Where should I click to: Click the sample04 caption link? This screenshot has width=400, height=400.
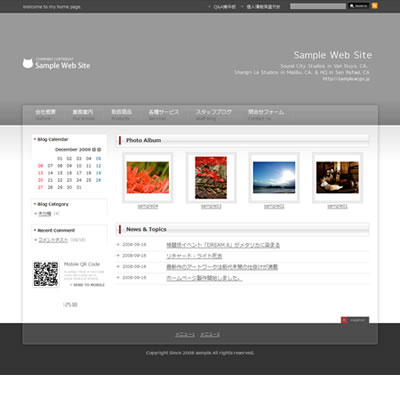pyautogui.click(x=148, y=207)
